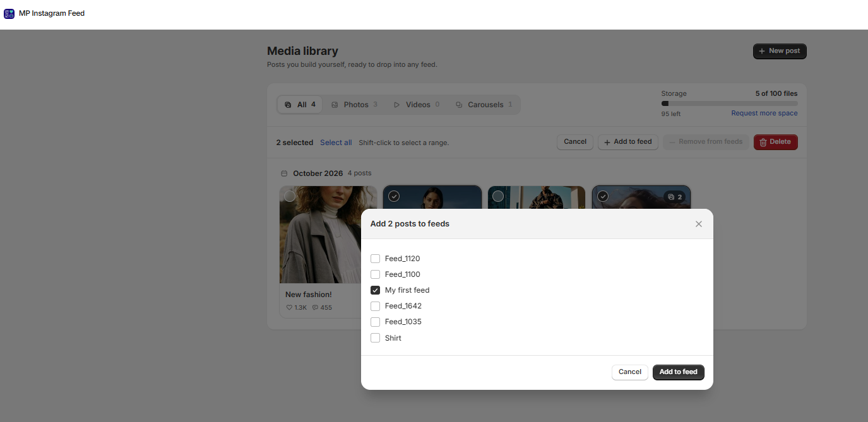Toggle selection circle on the New fashion! post
The image size is (868, 422).
click(290, 196)
